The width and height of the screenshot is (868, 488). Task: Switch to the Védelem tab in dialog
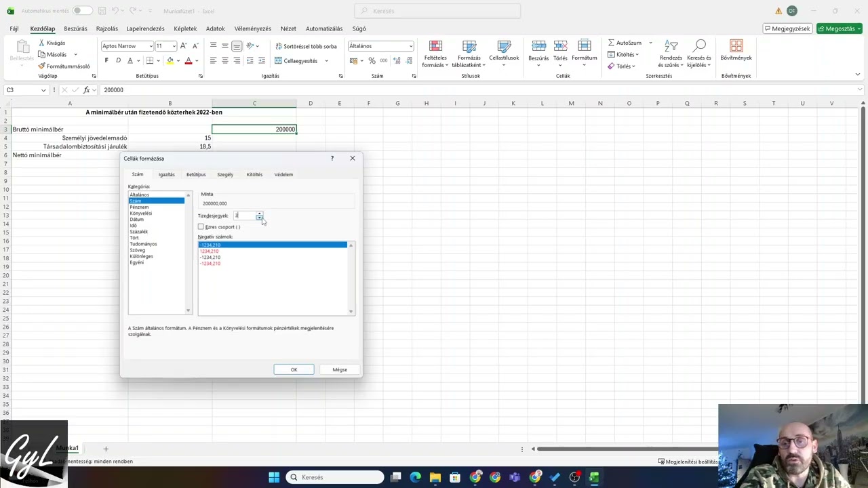click(x=283, y=174)
